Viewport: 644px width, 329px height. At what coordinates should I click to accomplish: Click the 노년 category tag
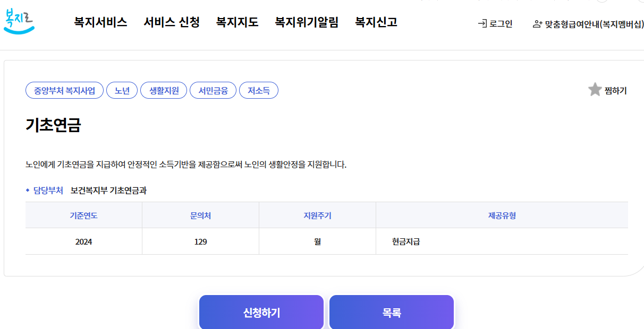[122, 90]
